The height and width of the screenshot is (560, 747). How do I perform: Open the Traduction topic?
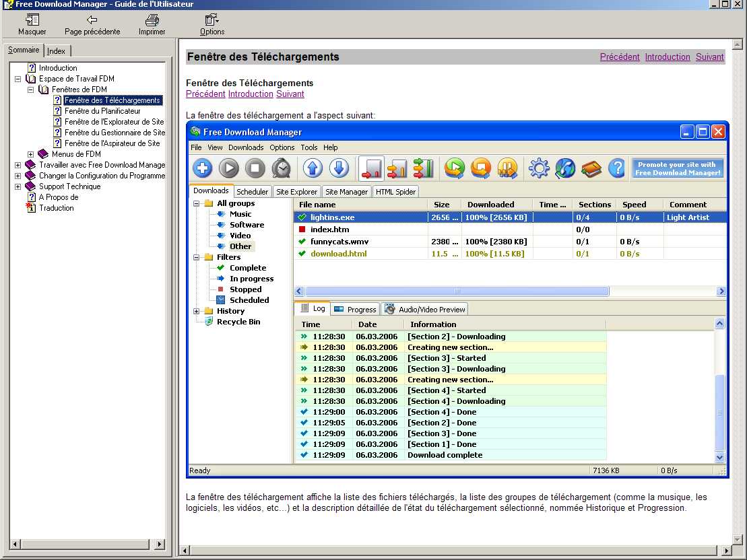click(56, 208)
